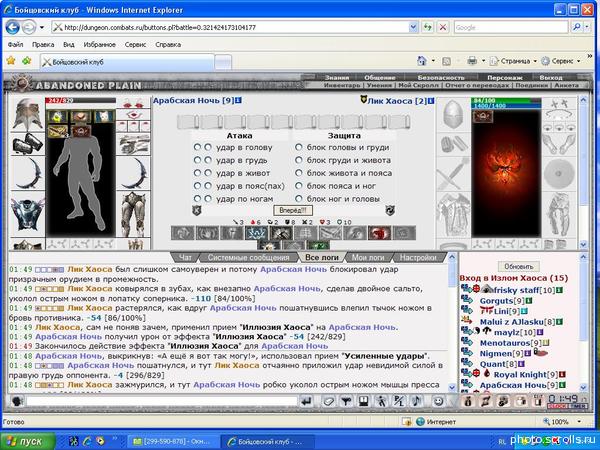Select defense блок груди и живота
600x450 pixels.
299,160
